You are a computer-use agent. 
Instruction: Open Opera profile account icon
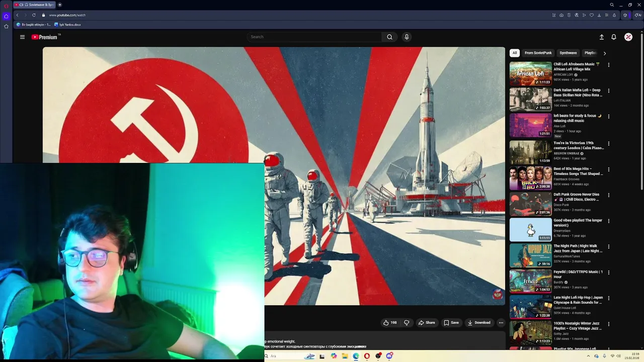point(614,15)
